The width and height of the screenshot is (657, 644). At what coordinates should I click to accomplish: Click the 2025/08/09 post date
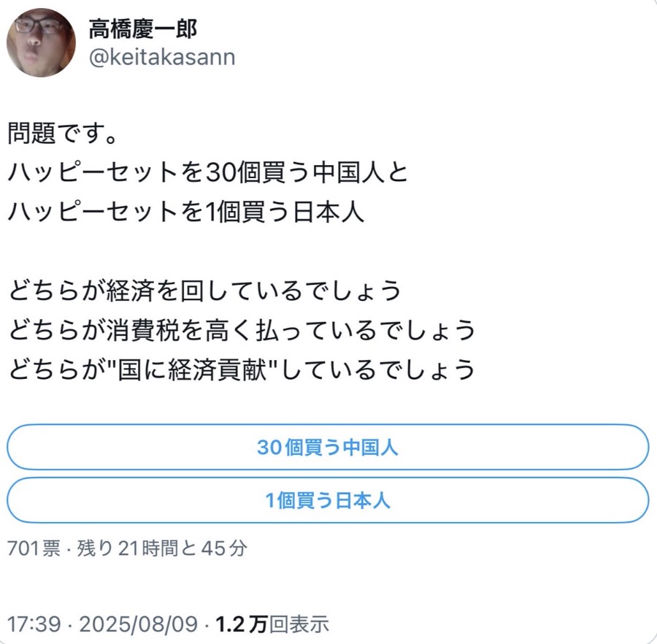[x=137, y=624]
